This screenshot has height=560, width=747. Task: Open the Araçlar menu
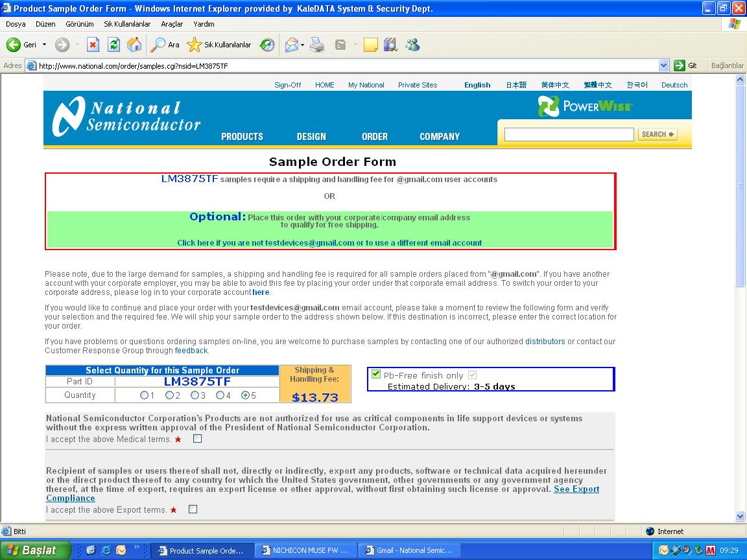(x=172, y=24)
